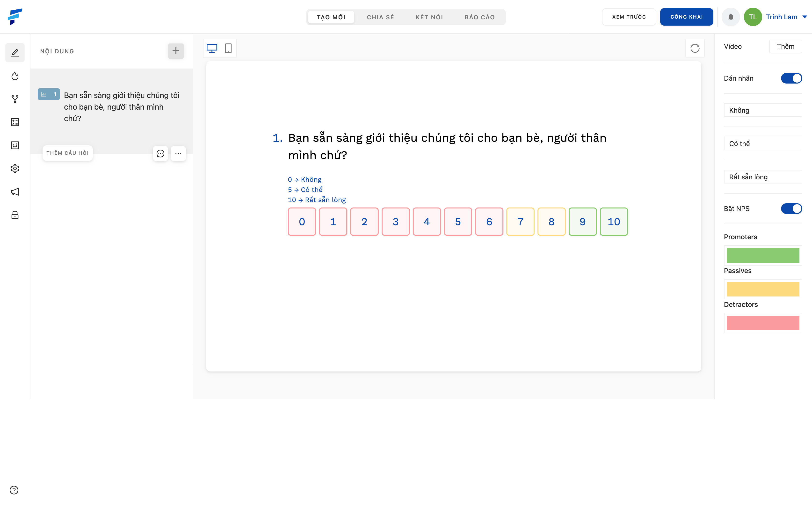Click the CÔNG KHAI publish button

(686, 16)
